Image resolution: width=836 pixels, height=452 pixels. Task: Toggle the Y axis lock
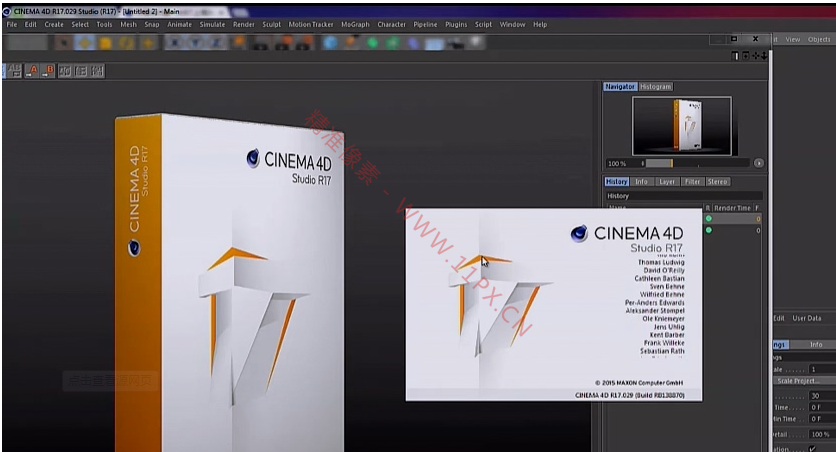[195, 43]
